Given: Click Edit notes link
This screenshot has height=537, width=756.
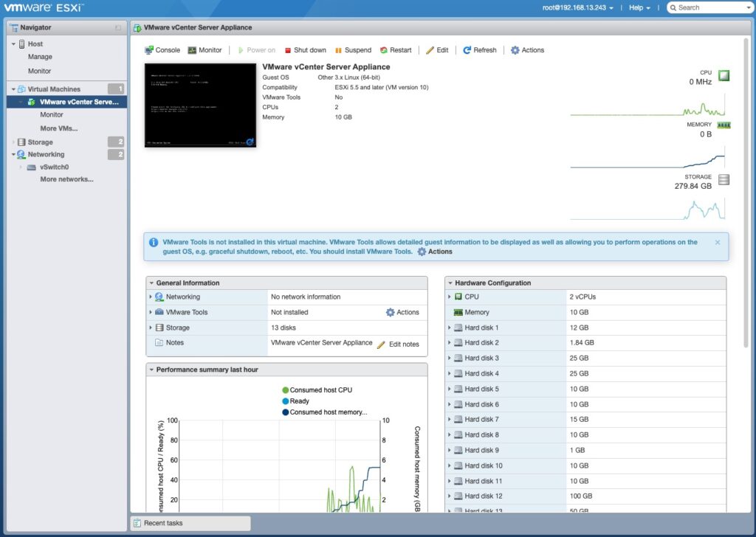Looking at the screenshot, I should (398, 344).
